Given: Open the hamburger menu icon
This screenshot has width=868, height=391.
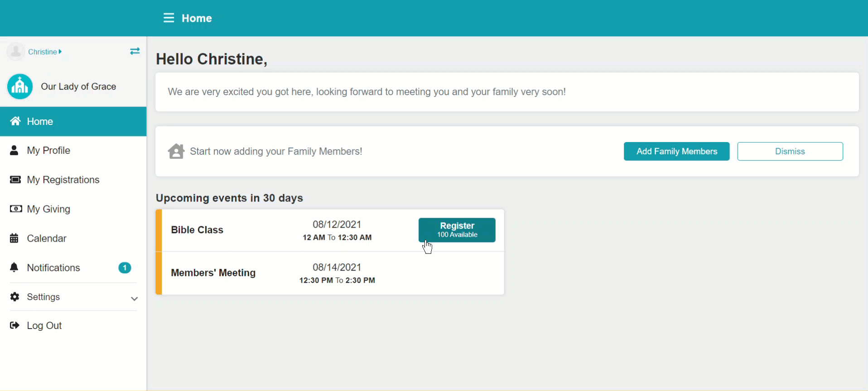Looking at the screenshot, I should [169, 18].
